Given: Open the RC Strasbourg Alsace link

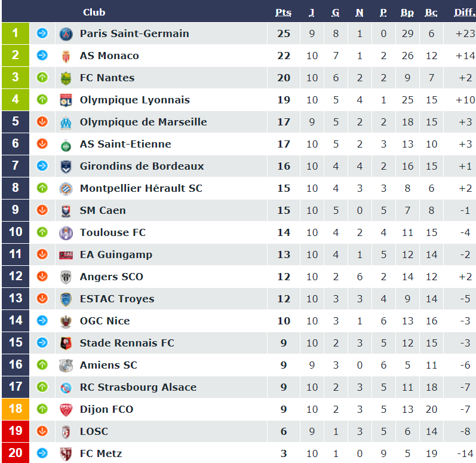Looking at the screenshot, I should (138, 387).
